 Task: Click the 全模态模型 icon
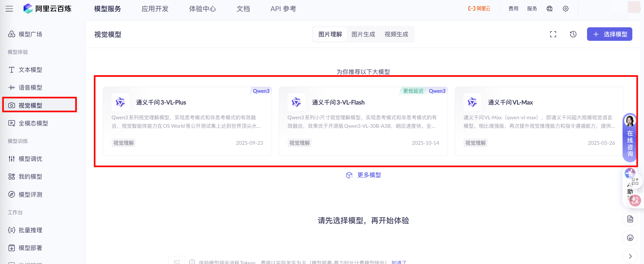[x=12, y=123]
